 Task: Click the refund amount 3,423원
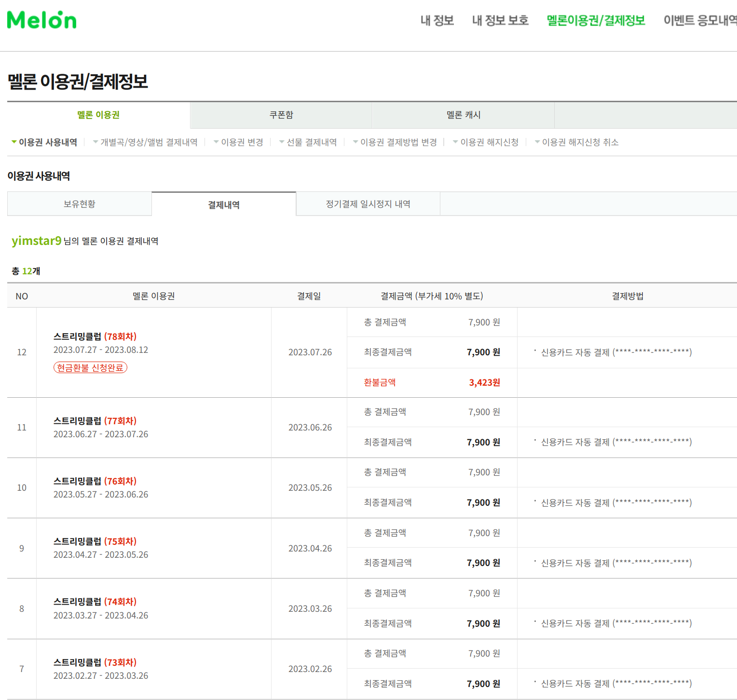[485, 382]
